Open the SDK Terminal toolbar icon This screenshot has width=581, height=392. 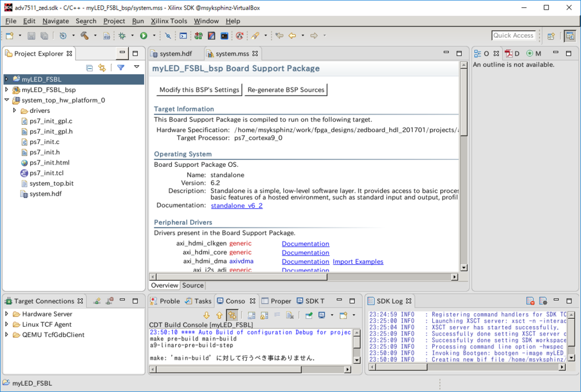[x=225, y=36]
